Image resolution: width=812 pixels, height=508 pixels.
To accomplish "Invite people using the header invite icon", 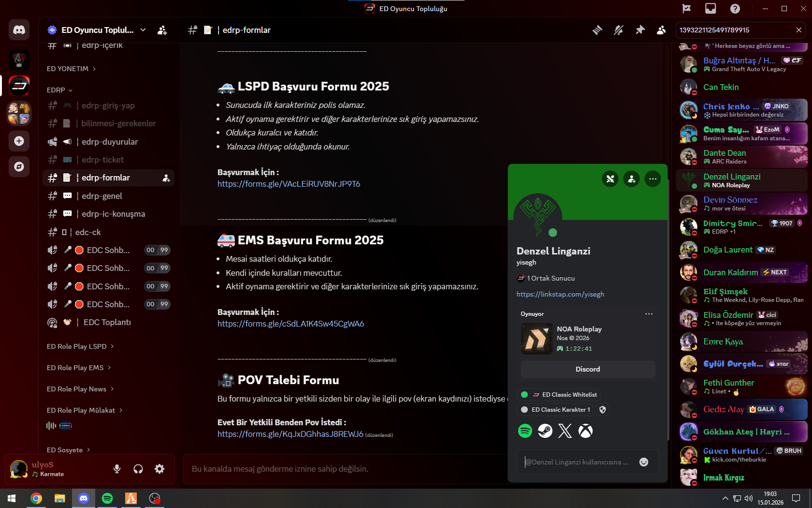I will [x=162, y=30].
